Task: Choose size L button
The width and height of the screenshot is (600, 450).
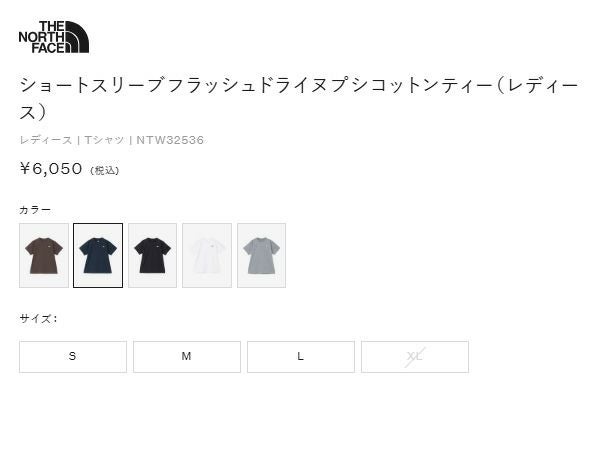Action: point(301,357)
